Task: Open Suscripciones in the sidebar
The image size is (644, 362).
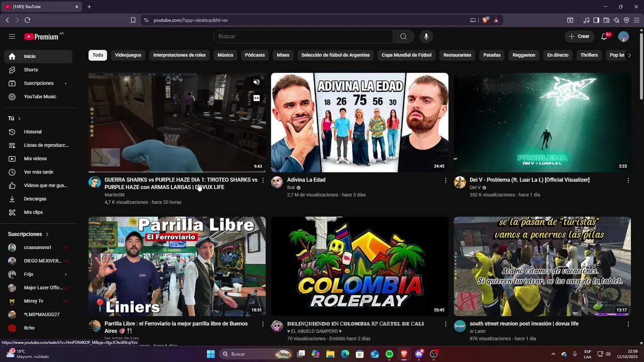Action: 38,83
